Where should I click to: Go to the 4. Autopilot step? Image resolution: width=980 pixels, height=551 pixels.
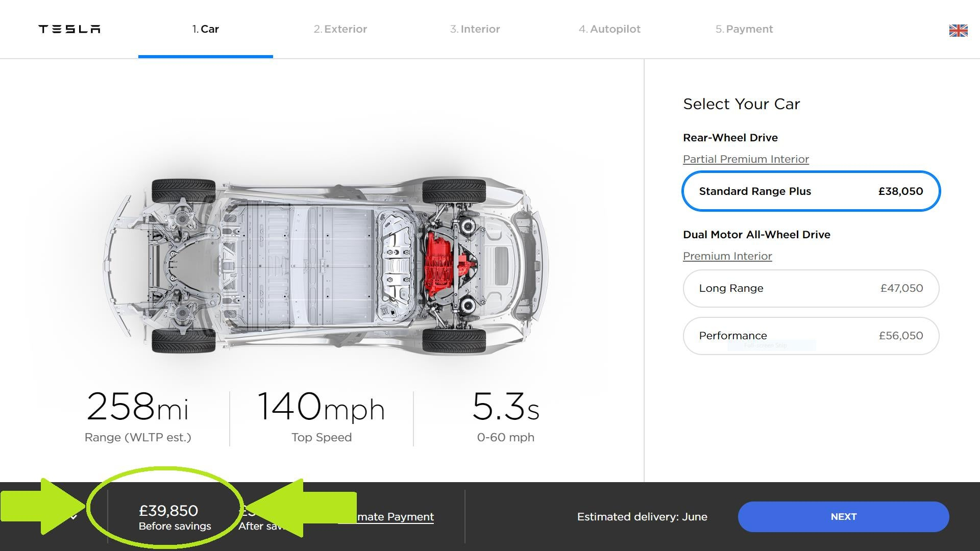[609, 29]
